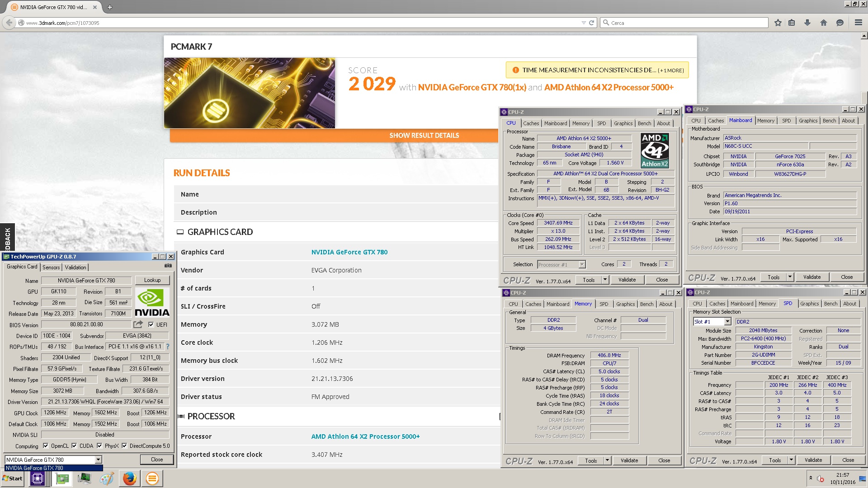The image size is (868, 488).
Task: Open the orange round taskbar icon
Action: pyautogui.click(x=152, y=479)
